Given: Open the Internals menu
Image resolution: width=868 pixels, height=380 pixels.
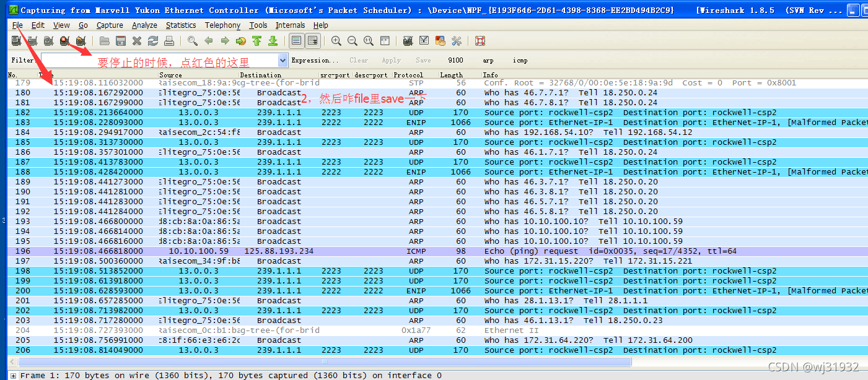Looking at the screenshot, I should [290, 25].
